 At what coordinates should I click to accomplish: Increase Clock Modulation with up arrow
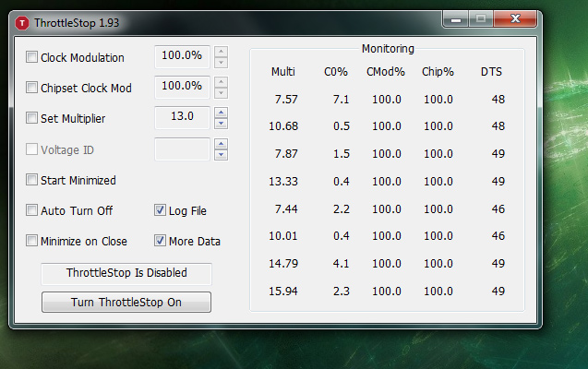[x=221, y=52]
